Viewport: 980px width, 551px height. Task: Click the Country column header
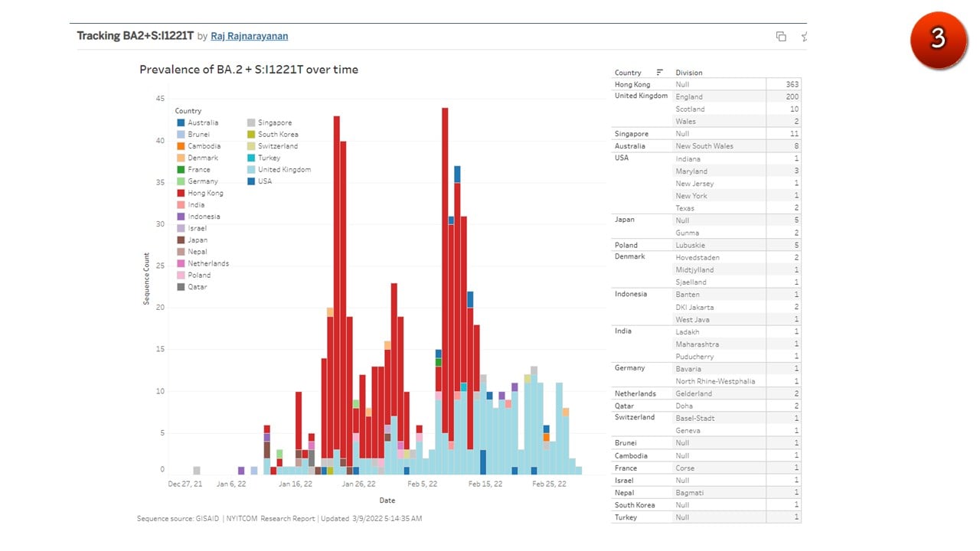tap(628, 73)
